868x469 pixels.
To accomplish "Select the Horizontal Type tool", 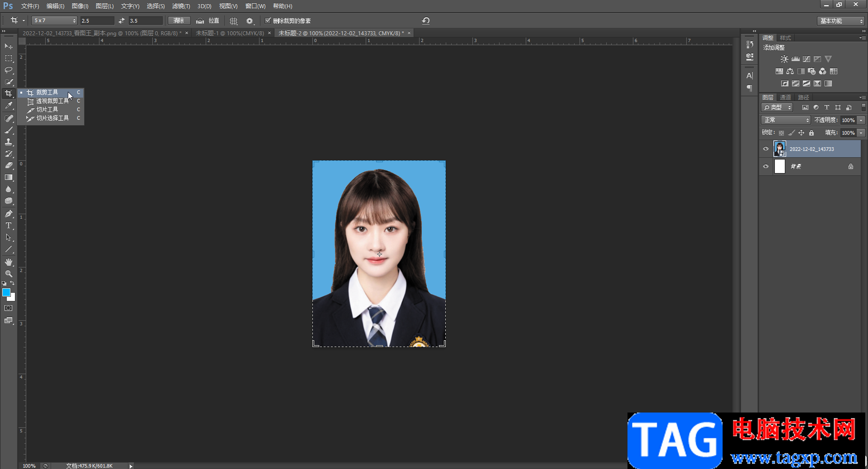I will 9,225.
